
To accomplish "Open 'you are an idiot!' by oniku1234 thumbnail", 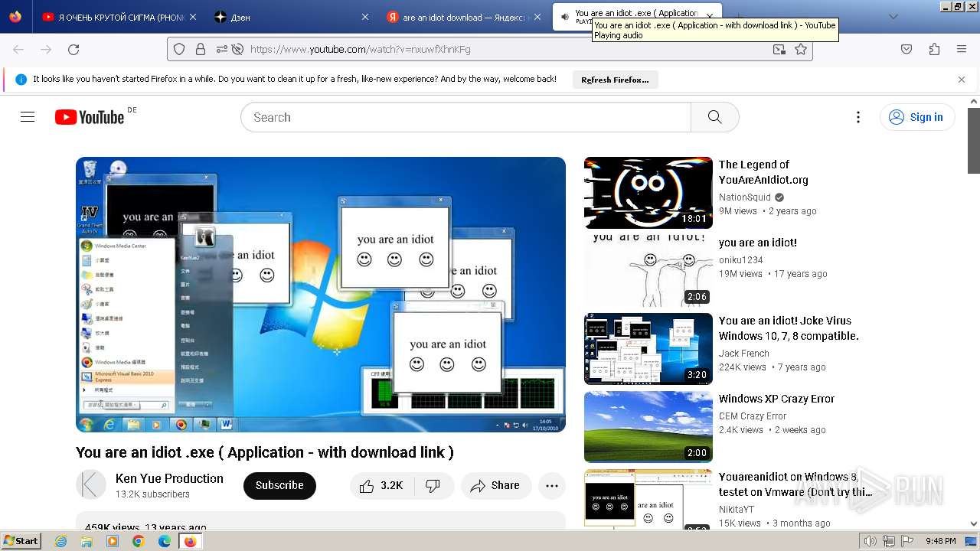I will (x=648, y=271).
